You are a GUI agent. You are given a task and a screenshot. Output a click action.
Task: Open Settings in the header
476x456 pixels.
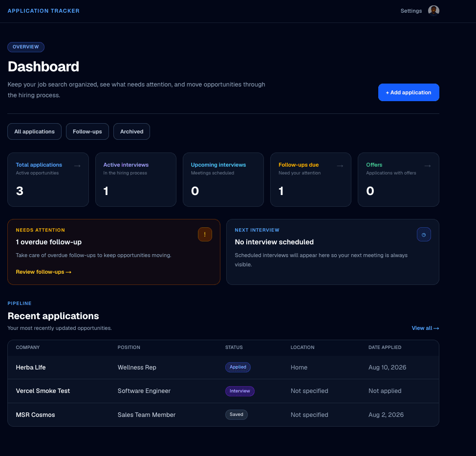pos(411,11)
